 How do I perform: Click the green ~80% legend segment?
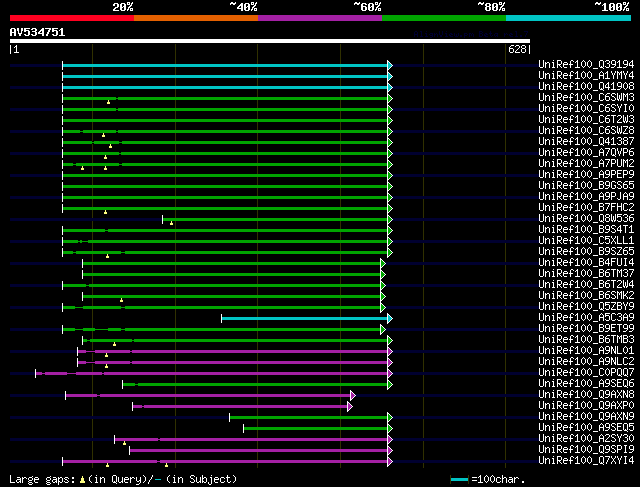[444, 18]
